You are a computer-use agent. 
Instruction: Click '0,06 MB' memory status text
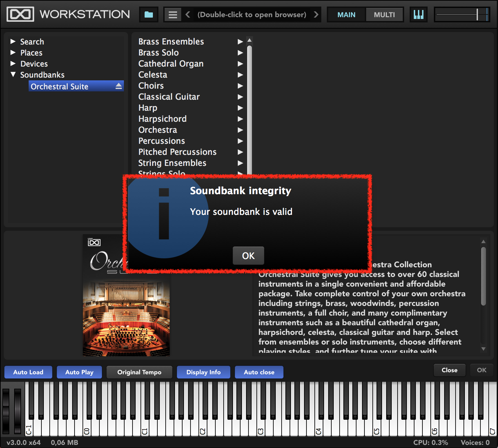(65, 442)
